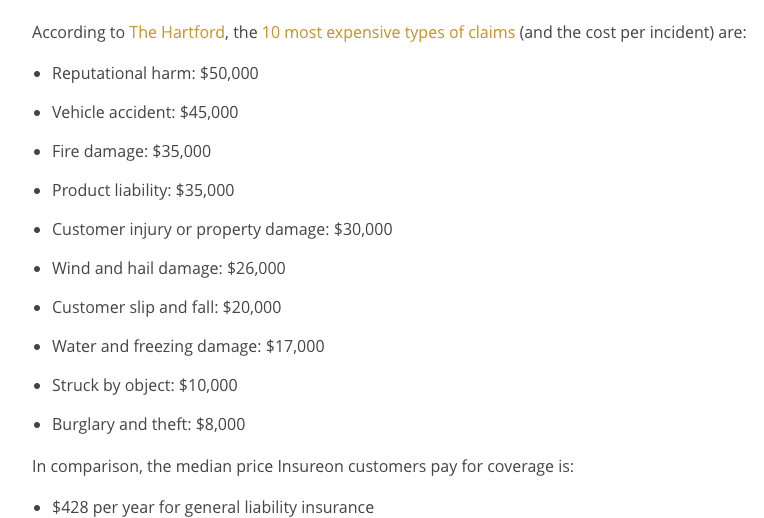Follow the 10 most expensive types of claims link
Screen dimensions: 764x518
(x=388, y=32)
